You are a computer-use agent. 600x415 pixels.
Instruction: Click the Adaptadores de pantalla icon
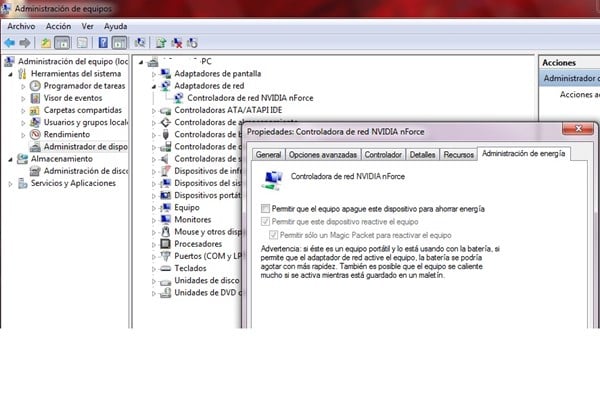(x=166, y=73)
